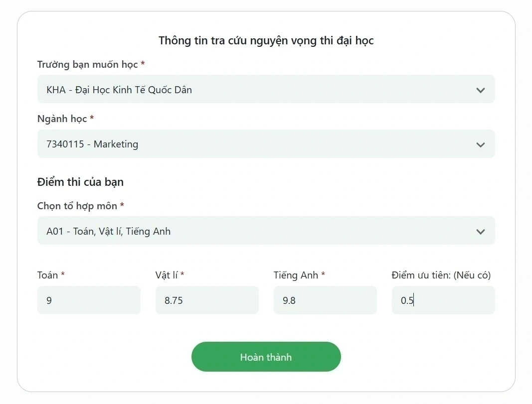Open the tổ hợp môn selector showing A01

(x=266, y=231)
